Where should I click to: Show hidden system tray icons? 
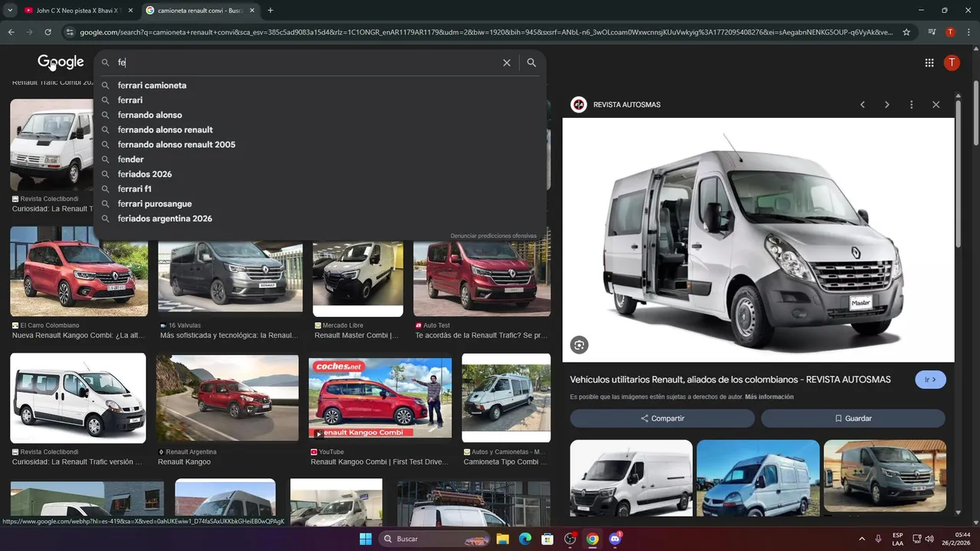point(861,539)
